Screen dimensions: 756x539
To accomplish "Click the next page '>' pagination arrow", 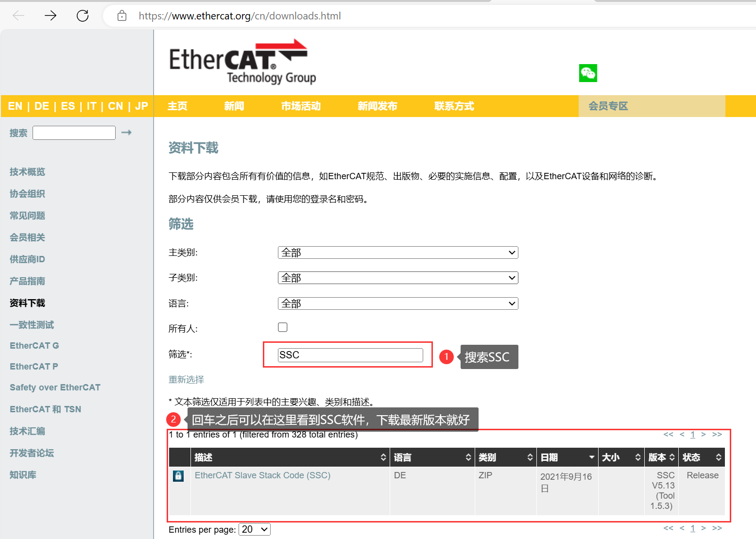I will pyautogui.click(x=703, y=434).
